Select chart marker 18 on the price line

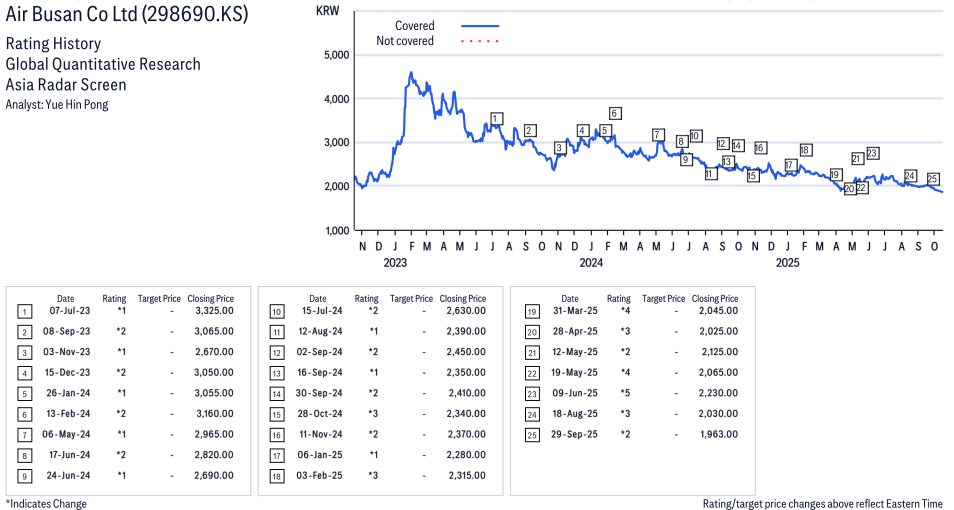805,150
